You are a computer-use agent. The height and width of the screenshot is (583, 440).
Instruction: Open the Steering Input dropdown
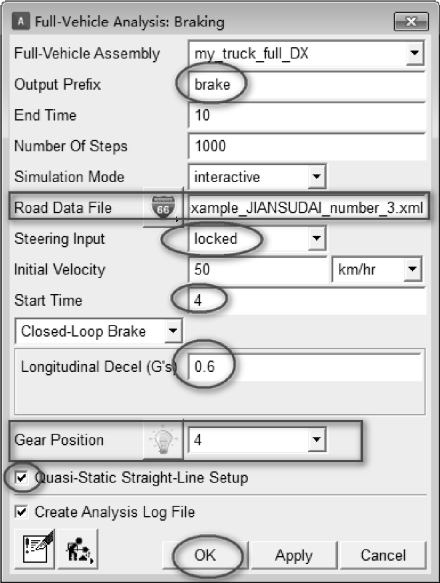click(317, 238)
